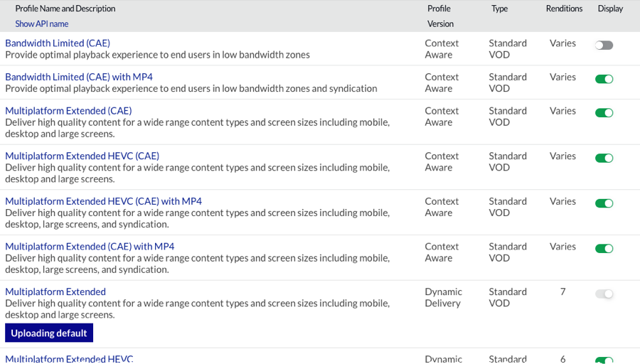Disable Multiplatform Extended (CAE) with MP4 display toggle

(604, 249)
